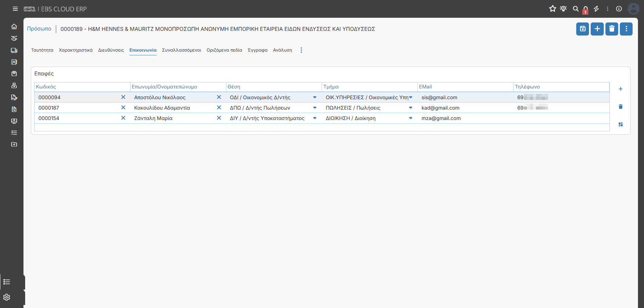This screenshot has width=644, height=308.
Task: Go to the Ανάλυση tab
Action: pyautogui.click(x=282, y=50)
